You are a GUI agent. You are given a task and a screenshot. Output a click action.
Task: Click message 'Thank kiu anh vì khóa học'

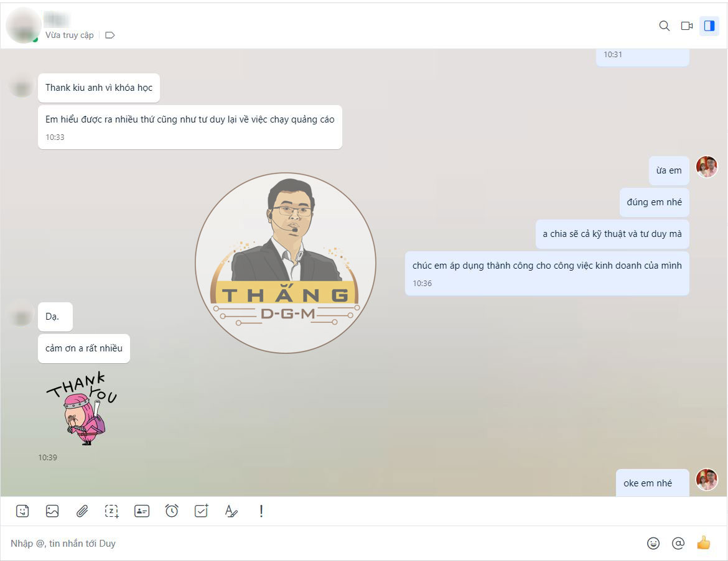pos(99,88)
